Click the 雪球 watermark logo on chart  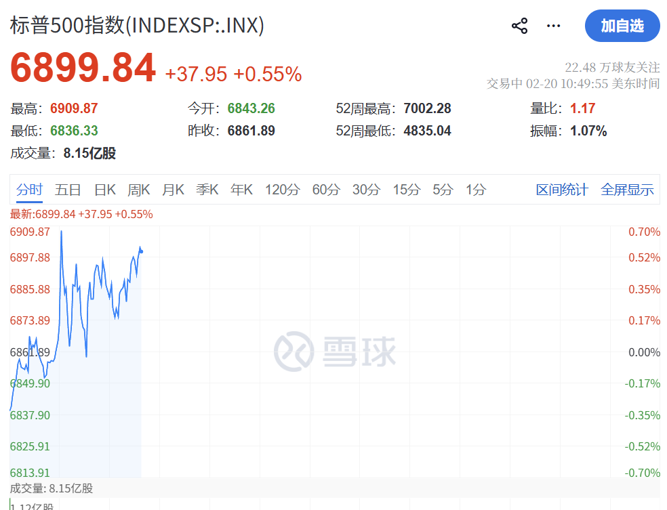coord(335,350)
